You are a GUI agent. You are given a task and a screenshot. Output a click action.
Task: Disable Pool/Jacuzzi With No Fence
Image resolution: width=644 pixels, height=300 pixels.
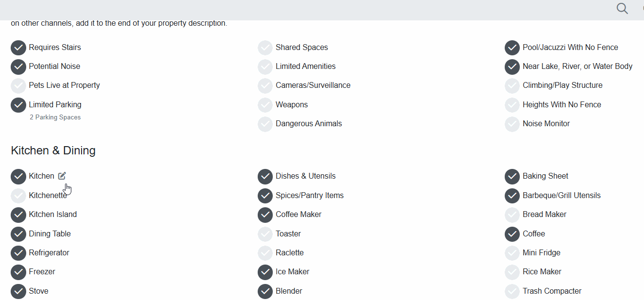point(512,48)
